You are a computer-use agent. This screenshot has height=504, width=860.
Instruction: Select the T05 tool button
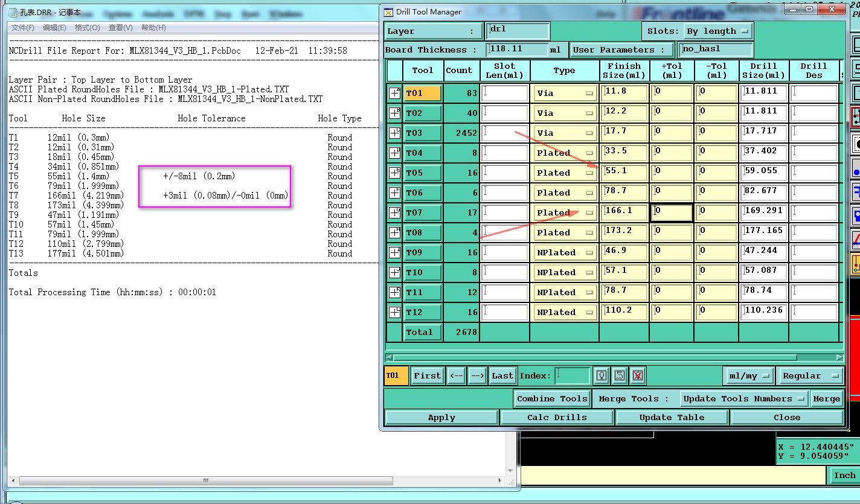(422, 173)
